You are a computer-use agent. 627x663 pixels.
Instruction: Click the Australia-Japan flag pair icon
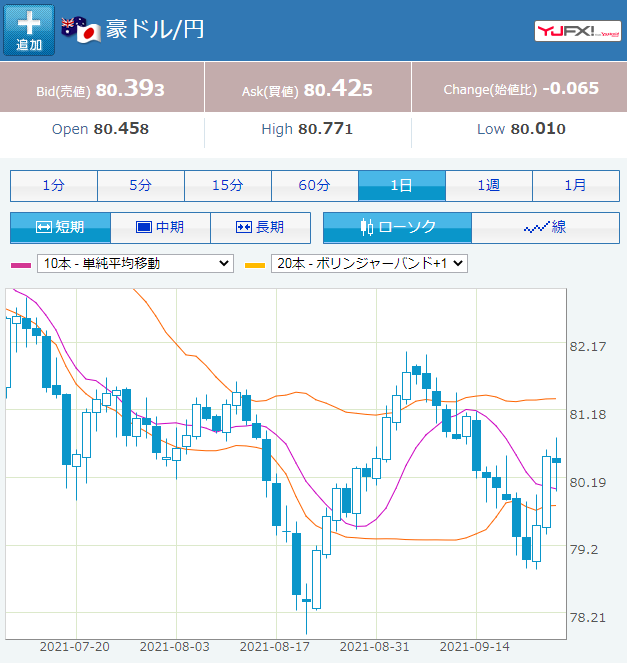pyautogui.click(x=81, y=30)
